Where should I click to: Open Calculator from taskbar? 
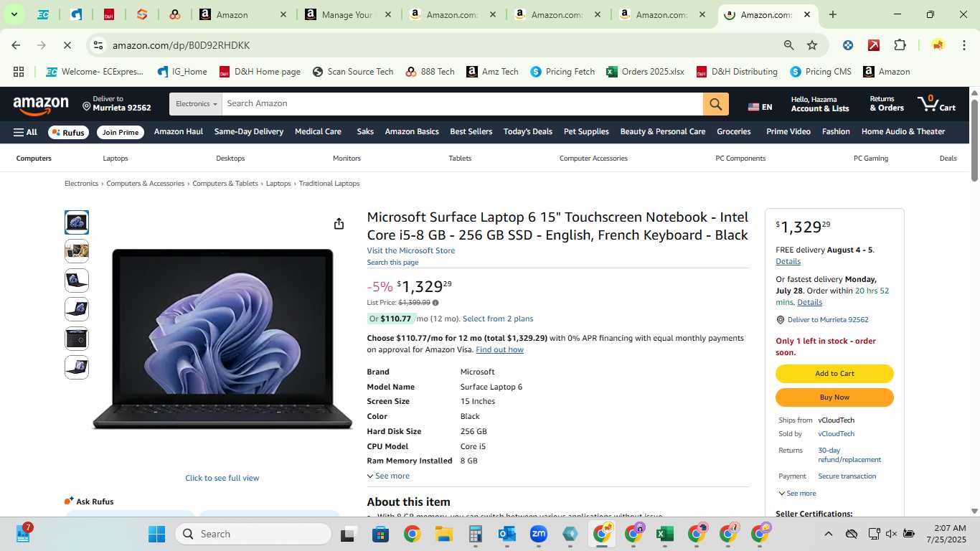point(475,534)
